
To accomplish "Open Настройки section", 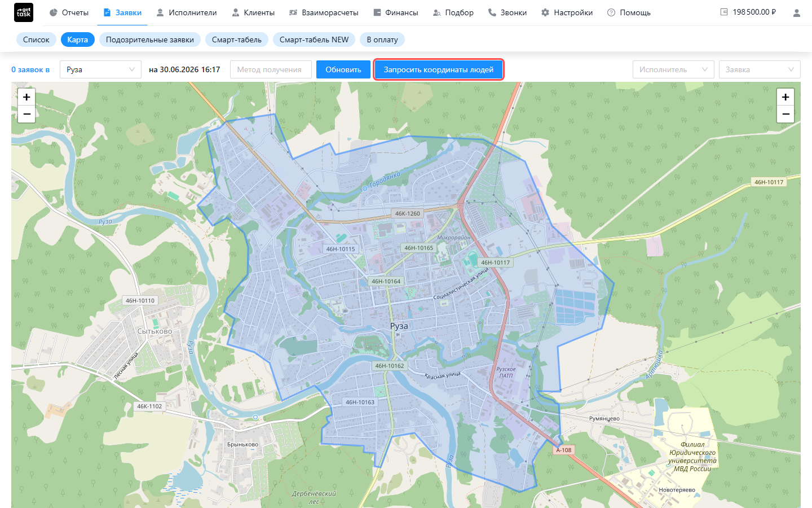I will tap(567, 12).
